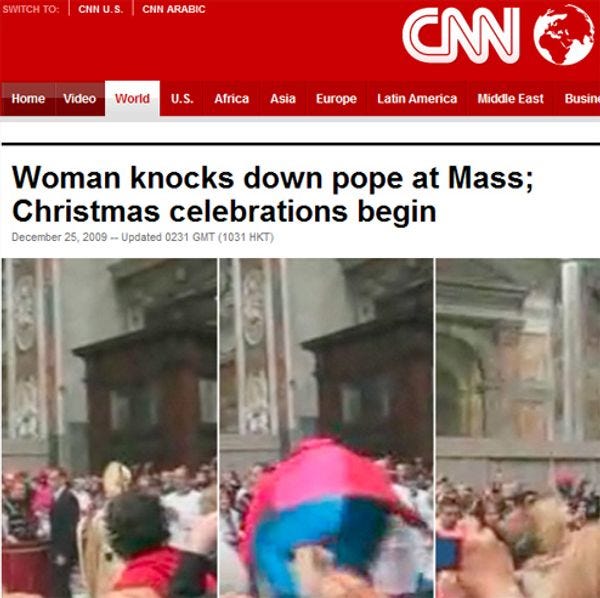Click the SWITCH TO label
Screen dimensions: 600x598
(x=31, y=9)
